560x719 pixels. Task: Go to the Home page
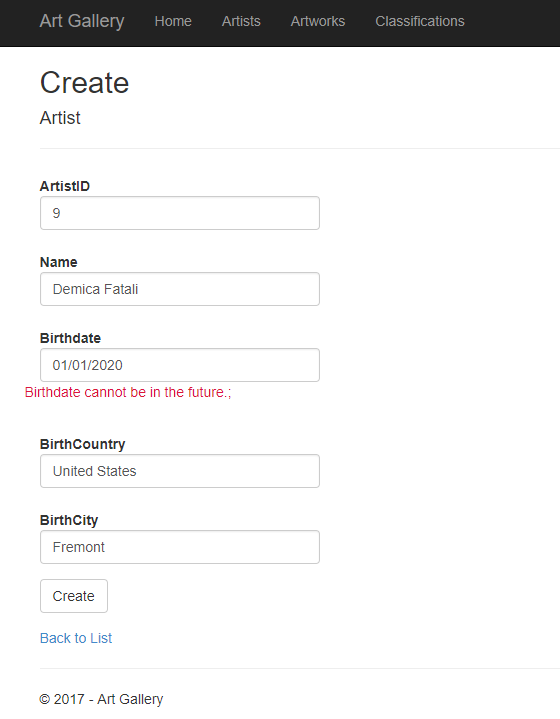173,21
